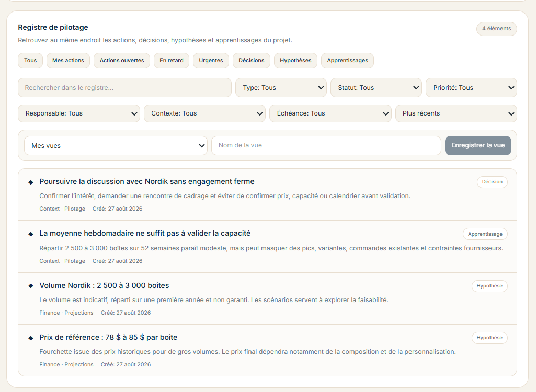The width and height of the screenshot is (536, 392).
Task: Filter by Mes actions chip
Action: (x=68, y=61)
